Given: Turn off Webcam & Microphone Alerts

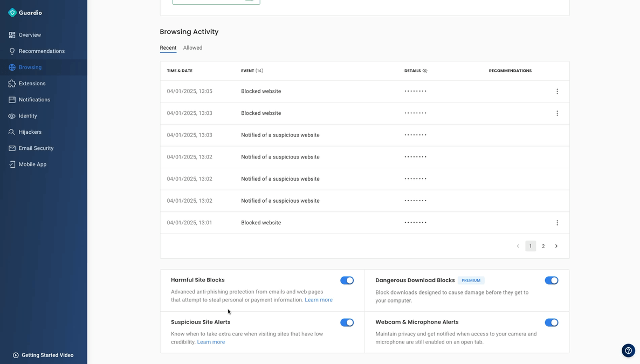Looking at the screenshot, I should pos(551,322).
